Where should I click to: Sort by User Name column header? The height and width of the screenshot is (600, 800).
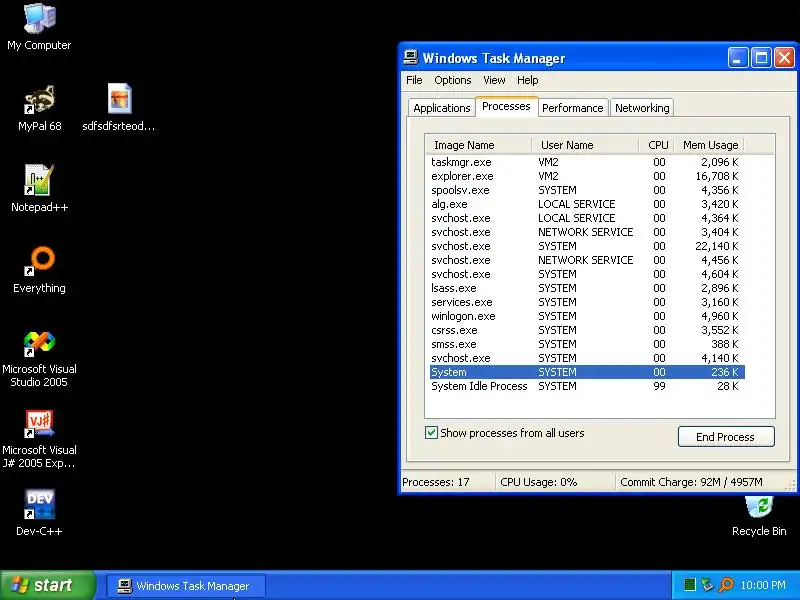585,145
